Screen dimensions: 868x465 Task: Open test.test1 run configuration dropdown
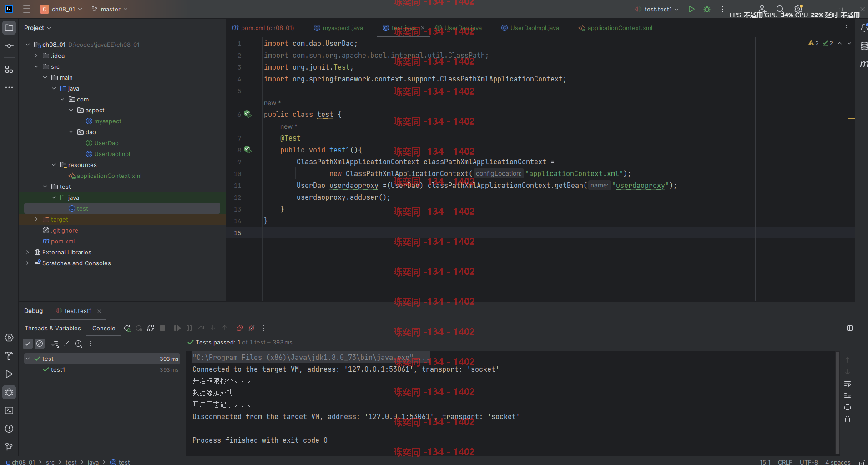click(656, 9)
